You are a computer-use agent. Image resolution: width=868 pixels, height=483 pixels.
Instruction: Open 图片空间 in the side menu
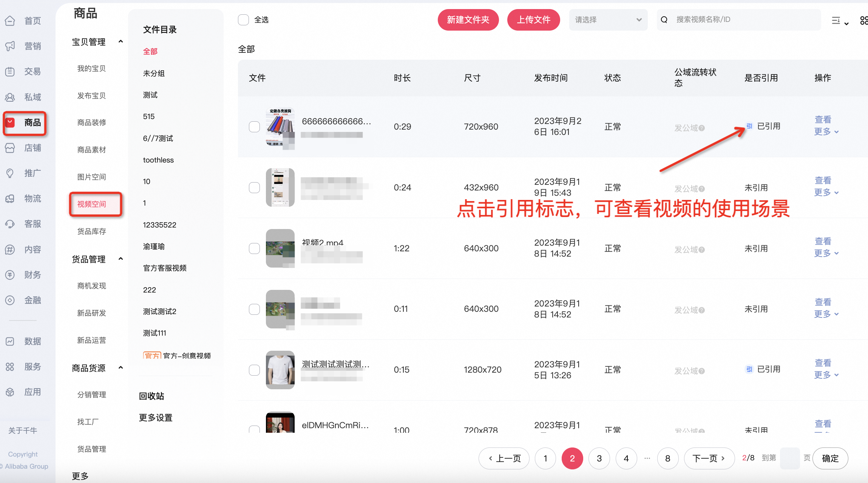pyautogui.click(x=91, y=177)
